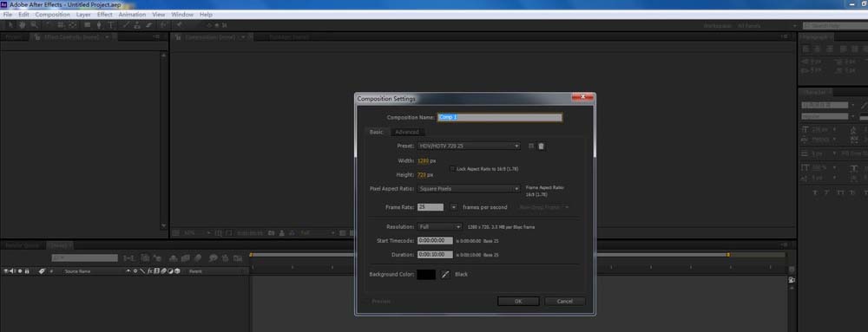Select the Type tool

(111, 25)
